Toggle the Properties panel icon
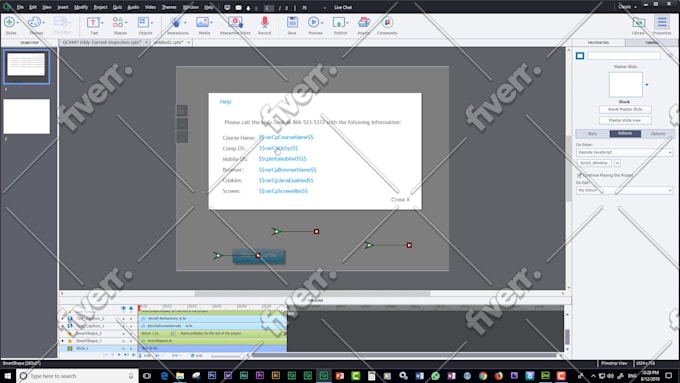The width and height of the screenshot is (680, 383). click(x=662, y=22)
